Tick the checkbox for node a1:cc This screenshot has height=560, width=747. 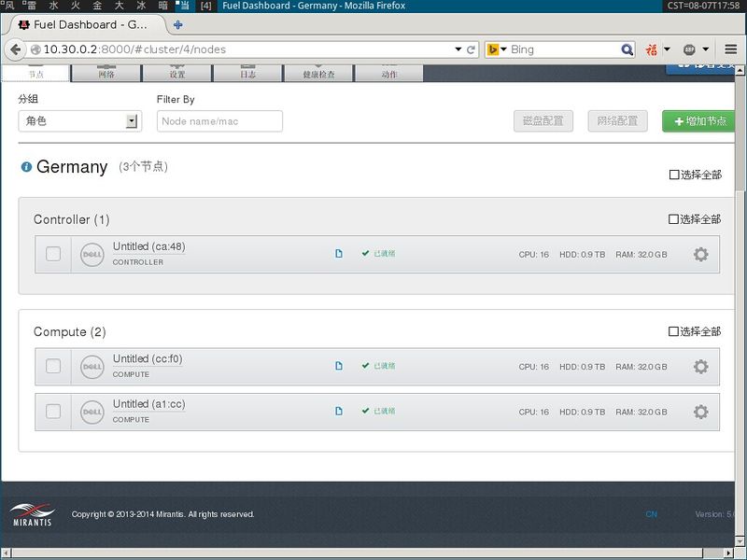coord(53,412)
